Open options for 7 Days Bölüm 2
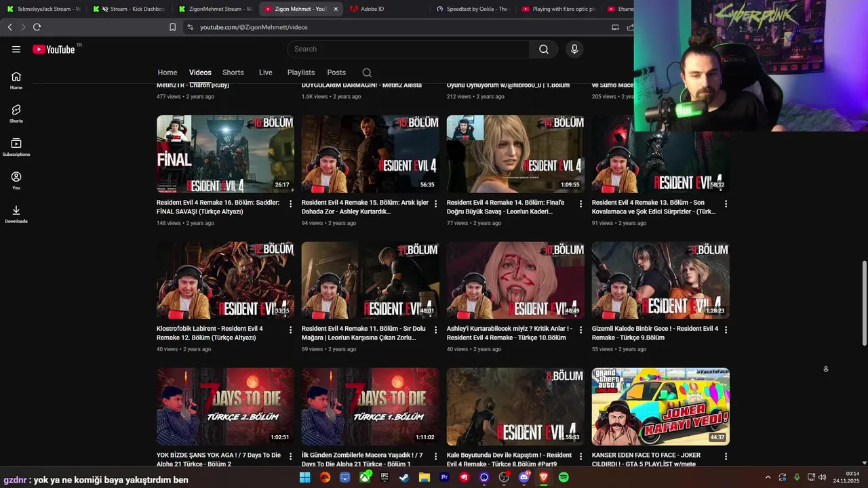Viewport: 868px width, 488px height. (291, 456)
